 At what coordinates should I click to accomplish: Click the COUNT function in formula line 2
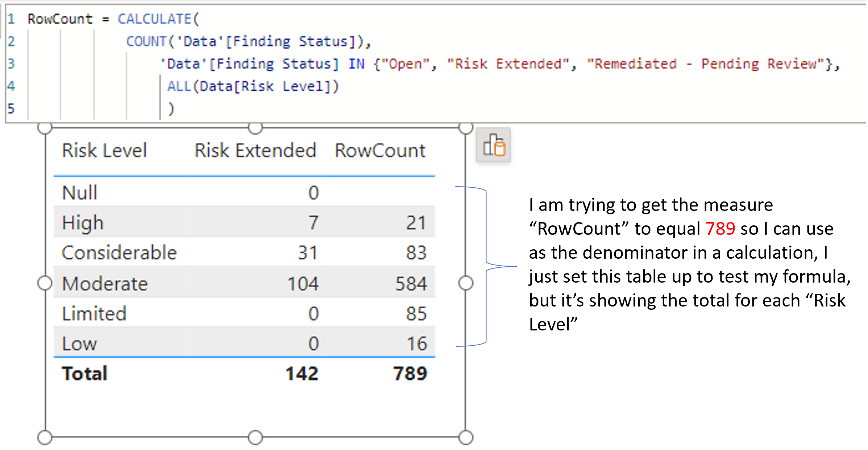(146, 41)
